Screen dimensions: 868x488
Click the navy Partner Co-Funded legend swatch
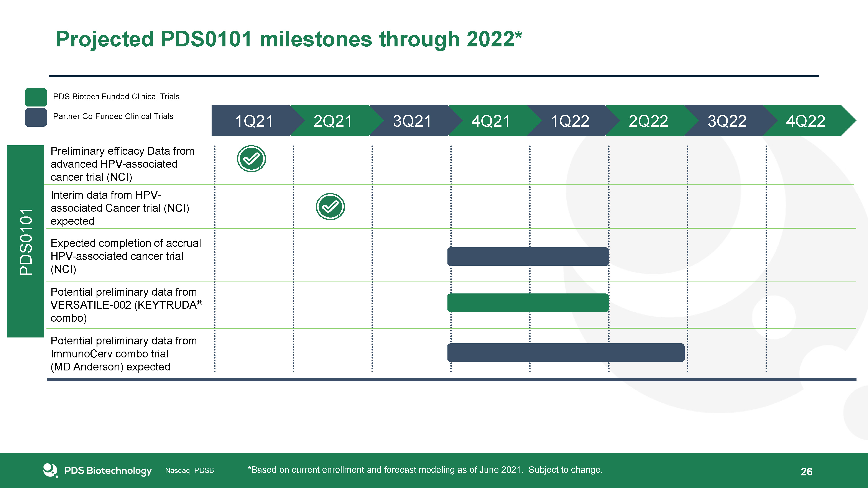tap(36, 117)
